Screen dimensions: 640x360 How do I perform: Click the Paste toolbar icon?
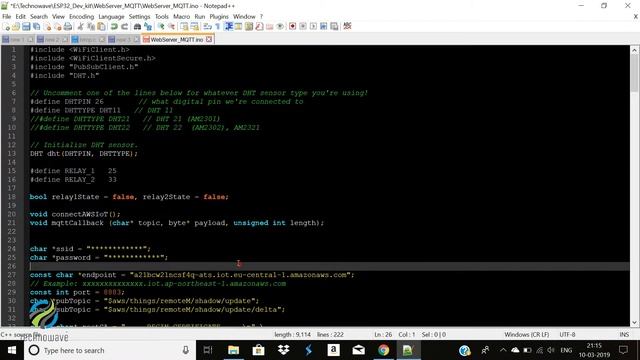click(x=101, y=27)
